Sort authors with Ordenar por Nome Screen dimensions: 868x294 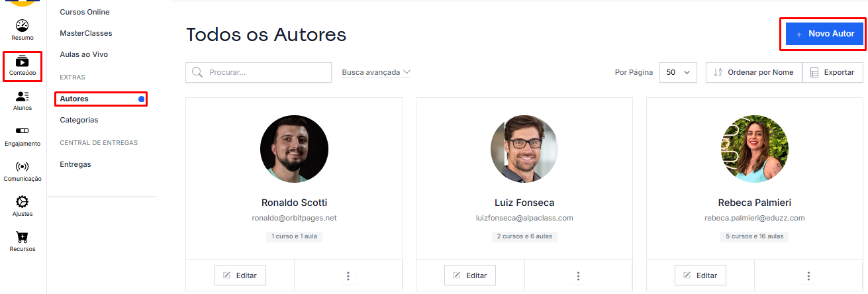pyautogui.click(x=753, y=73)
